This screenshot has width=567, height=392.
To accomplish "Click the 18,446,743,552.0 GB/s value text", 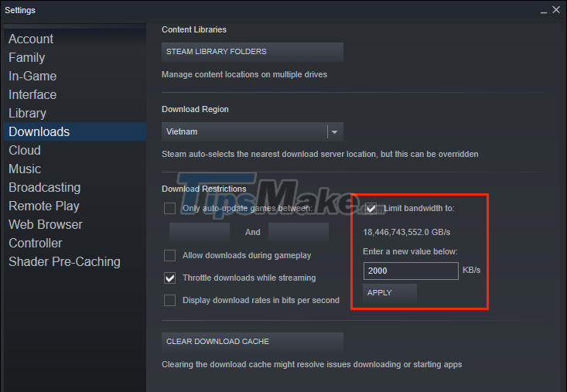I will [x=407, y=232].
